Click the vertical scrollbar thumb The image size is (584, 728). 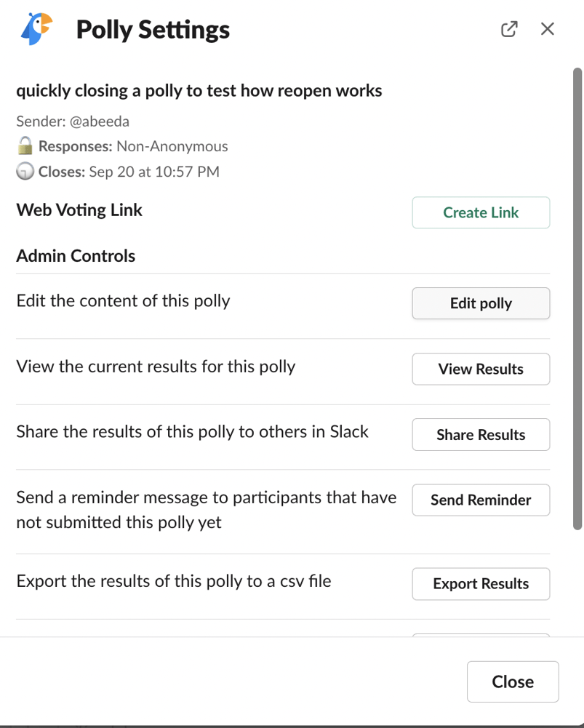pos(577,298)
